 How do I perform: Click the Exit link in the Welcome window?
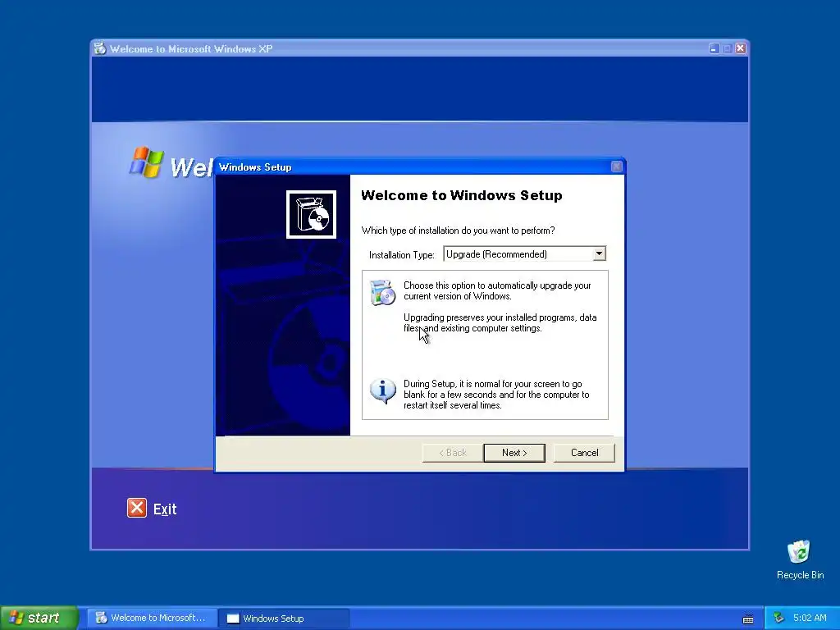165,509
